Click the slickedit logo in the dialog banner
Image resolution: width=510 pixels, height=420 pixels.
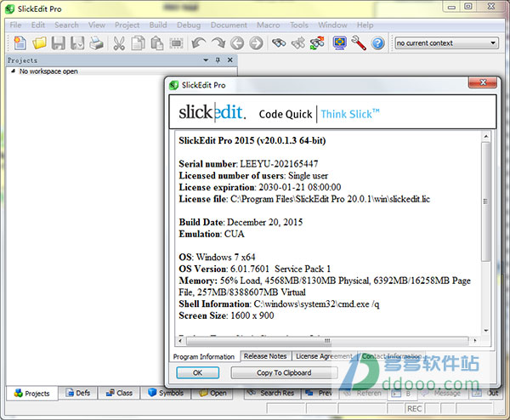[212, 112]
